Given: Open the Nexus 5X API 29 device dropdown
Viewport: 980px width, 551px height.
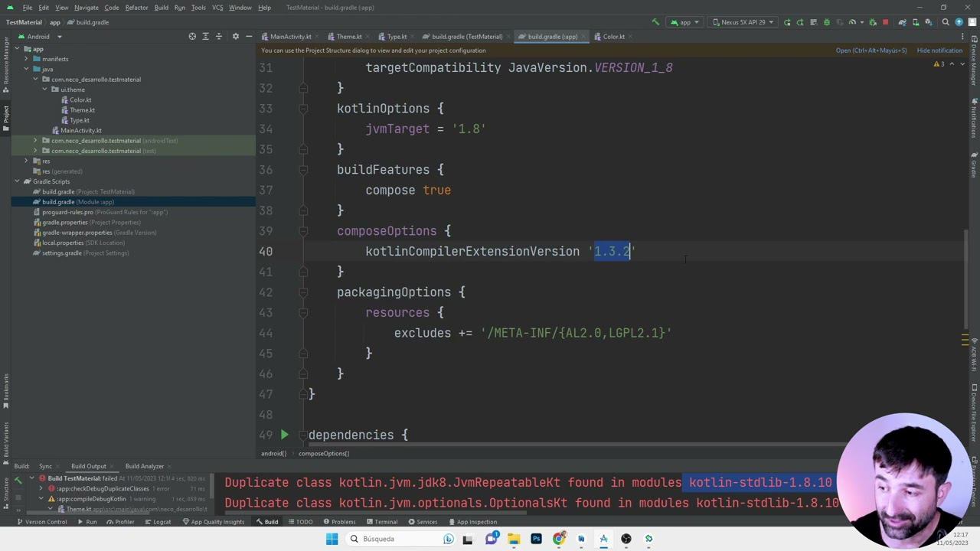Looking at the screenshot, I should [x=742, y=22].
